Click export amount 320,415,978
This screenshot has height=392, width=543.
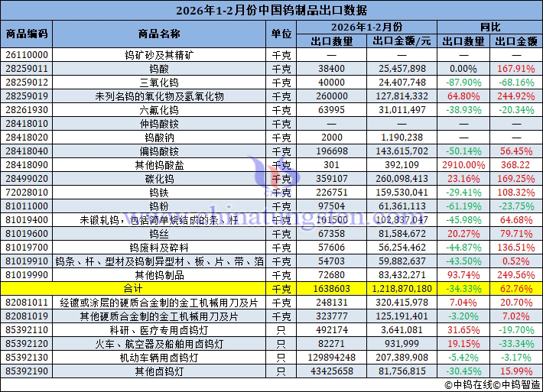pos(402,303)
